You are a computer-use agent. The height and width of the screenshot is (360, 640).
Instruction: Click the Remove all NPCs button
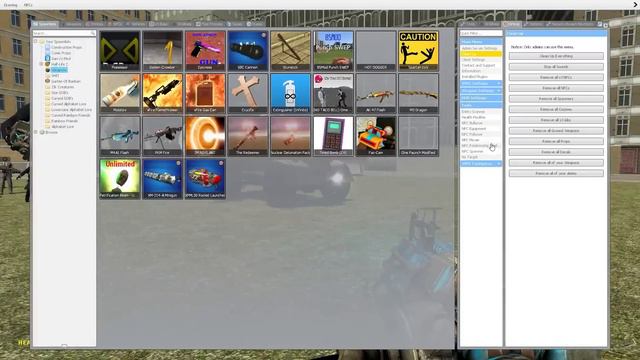[x=556, y=88]
